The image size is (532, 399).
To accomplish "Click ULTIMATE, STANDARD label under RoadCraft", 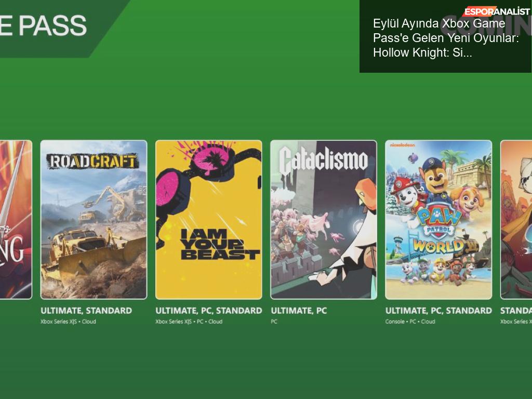I will coord(86,311).
